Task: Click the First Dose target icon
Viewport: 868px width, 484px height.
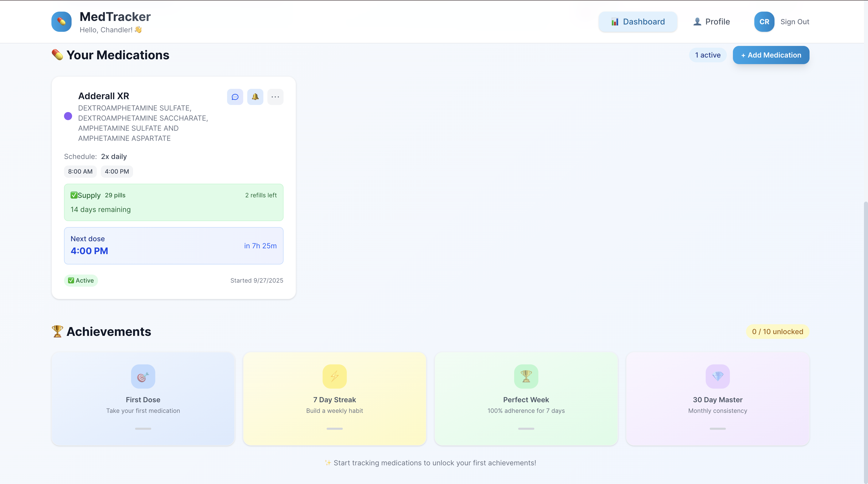Action: (x=143, y=377)
